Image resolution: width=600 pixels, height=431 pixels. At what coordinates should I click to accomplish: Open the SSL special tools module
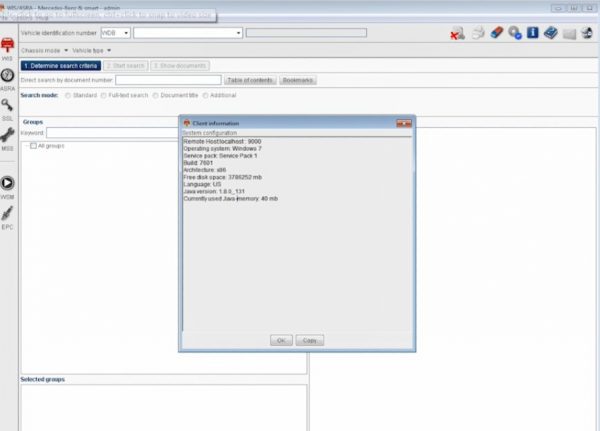(x=7, y=109)
